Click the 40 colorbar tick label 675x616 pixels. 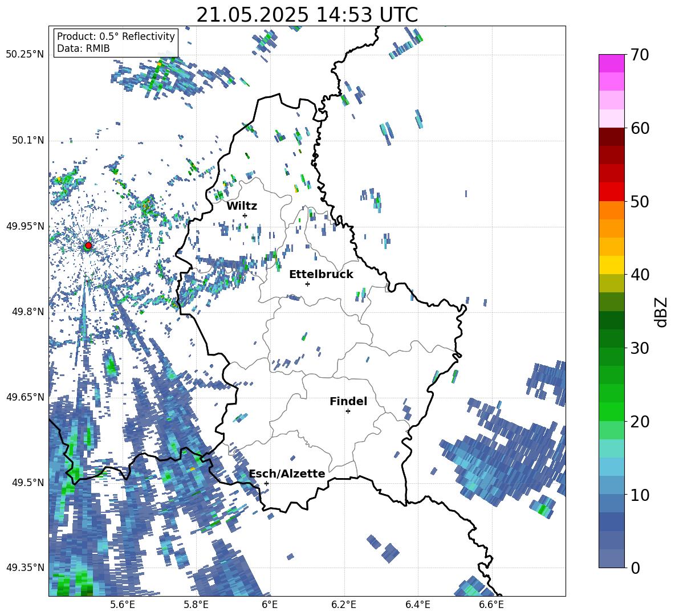[x=640, y=275]
